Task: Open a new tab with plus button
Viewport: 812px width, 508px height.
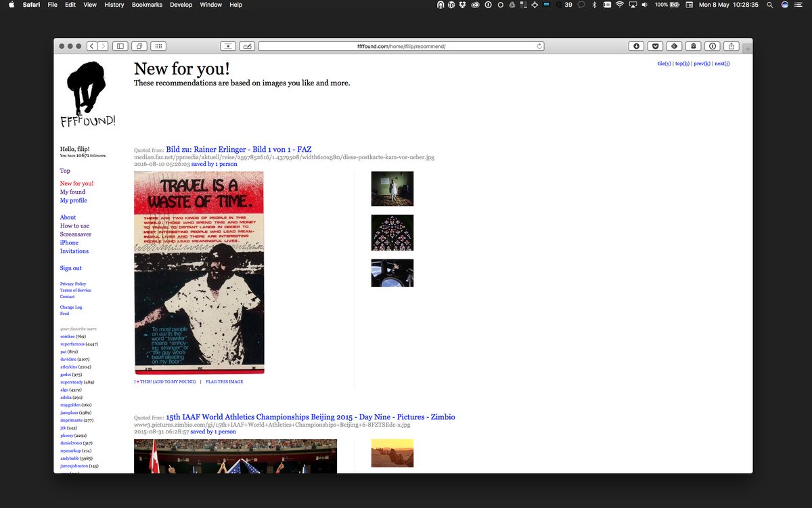Action: tap(747, 48)
